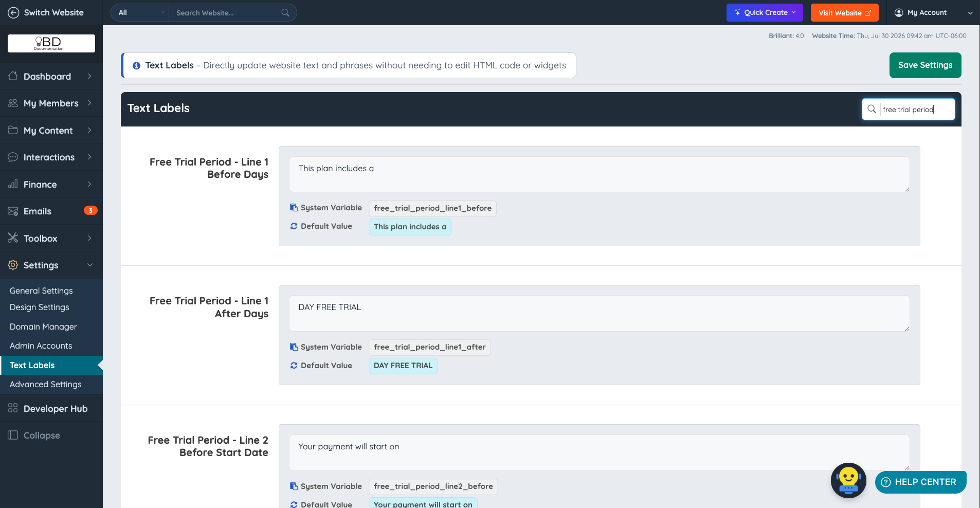
Task: Click the 'This plan includes a' text area
Action: (600, 174)
